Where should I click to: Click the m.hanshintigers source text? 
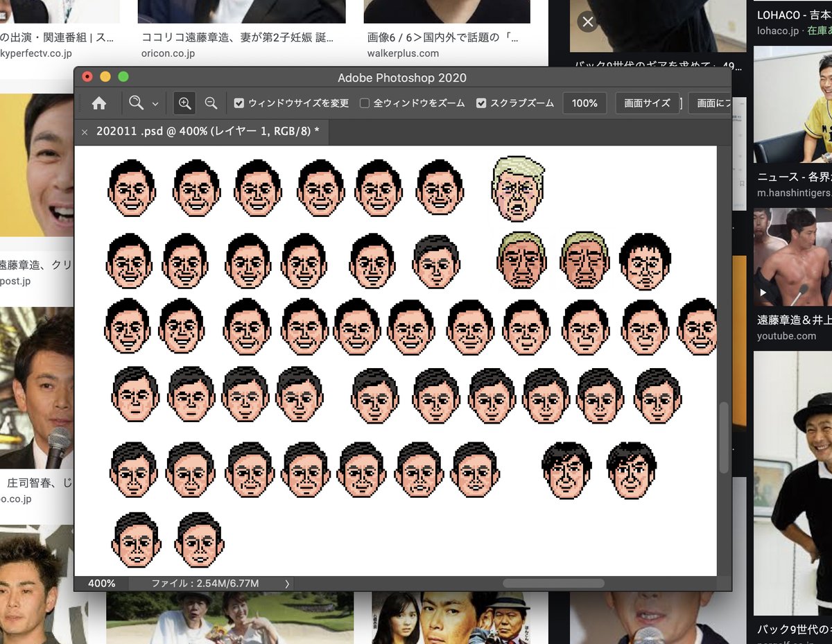[793, 193]
